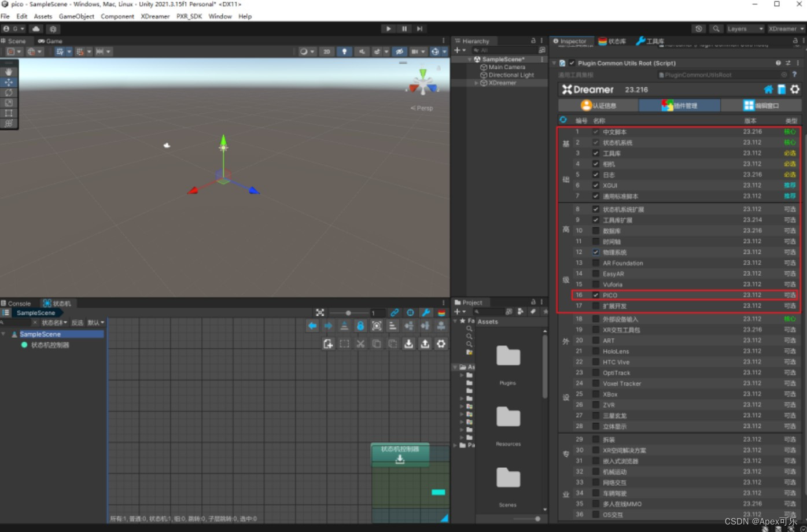Toggle hidden objects visibility in Scene toolbar
Viewport: 807px width, 532px height.
click(400, 51)
